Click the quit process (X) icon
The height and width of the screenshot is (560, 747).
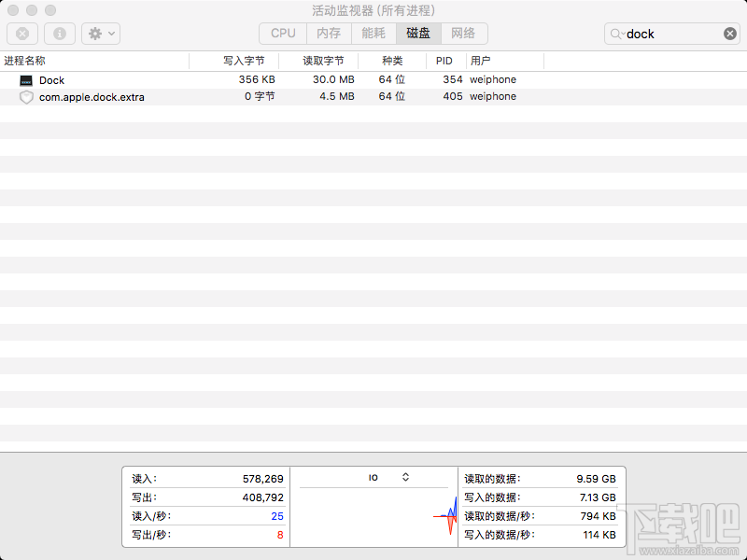[x=21, y=34]
